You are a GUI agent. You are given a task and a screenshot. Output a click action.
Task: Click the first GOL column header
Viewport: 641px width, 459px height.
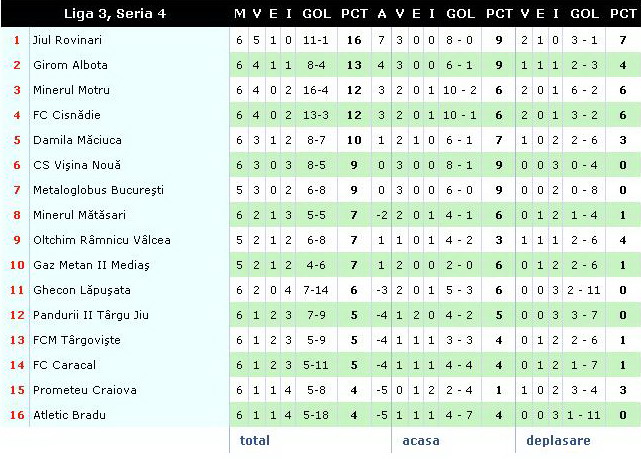click(316, 13)
